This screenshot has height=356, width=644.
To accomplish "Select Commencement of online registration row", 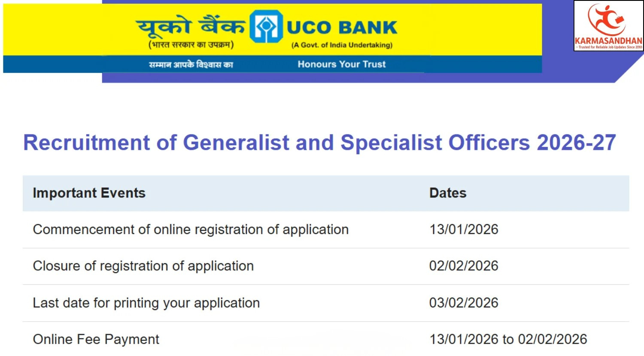I will (x=191, y=230).
